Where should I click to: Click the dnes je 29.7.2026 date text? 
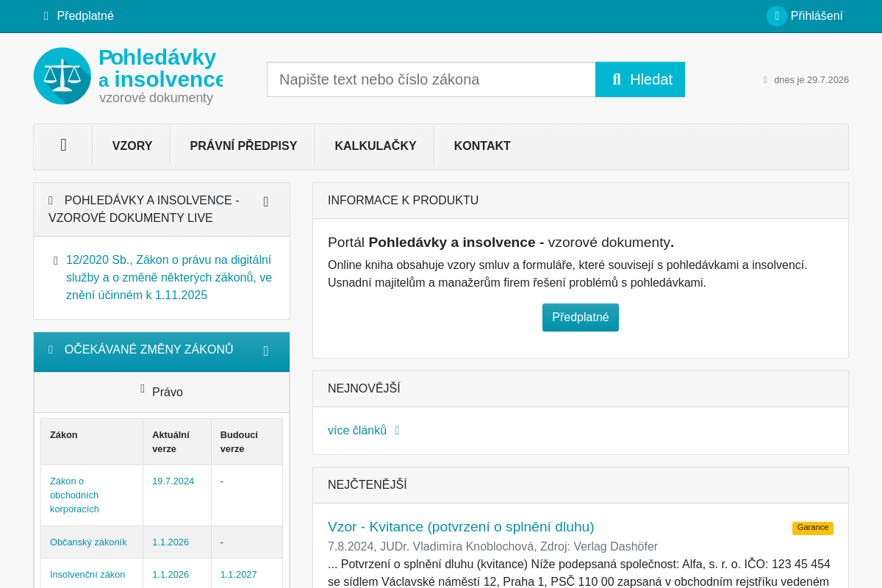(x=811, y=80)
